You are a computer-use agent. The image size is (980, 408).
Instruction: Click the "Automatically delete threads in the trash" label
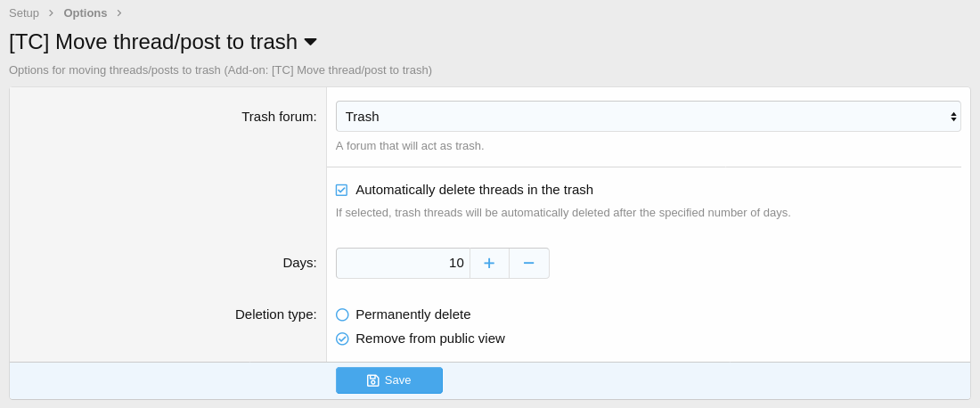(474, 190)
